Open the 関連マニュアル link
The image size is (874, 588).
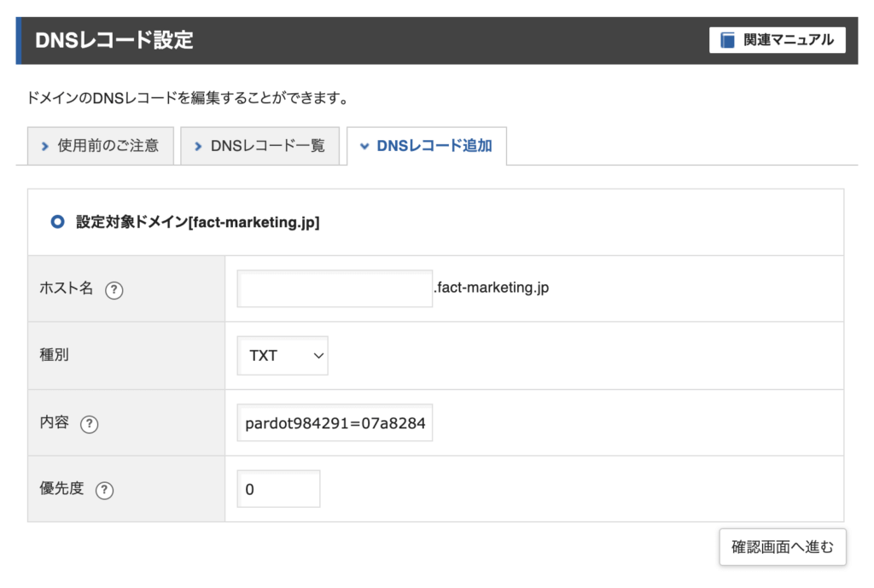[x=778, y=39]
